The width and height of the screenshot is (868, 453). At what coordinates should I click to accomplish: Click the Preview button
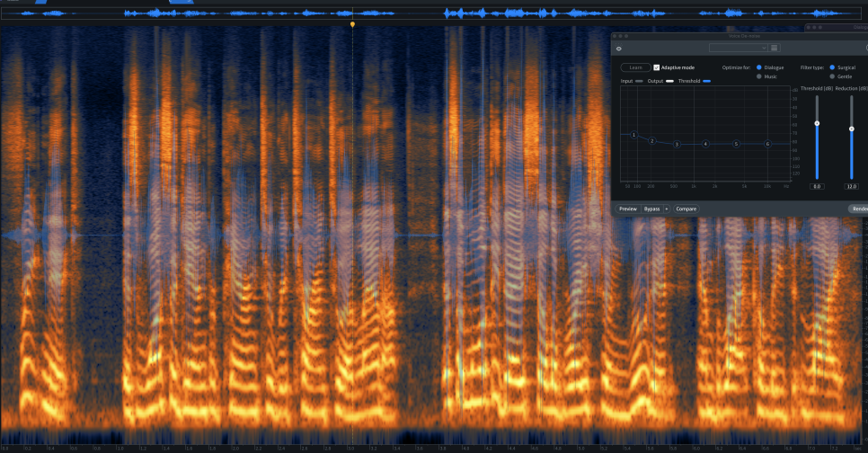click(x=628, y=209)
